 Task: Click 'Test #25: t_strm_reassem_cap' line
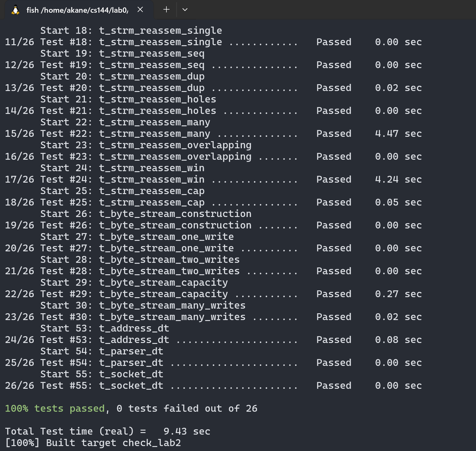213,202
